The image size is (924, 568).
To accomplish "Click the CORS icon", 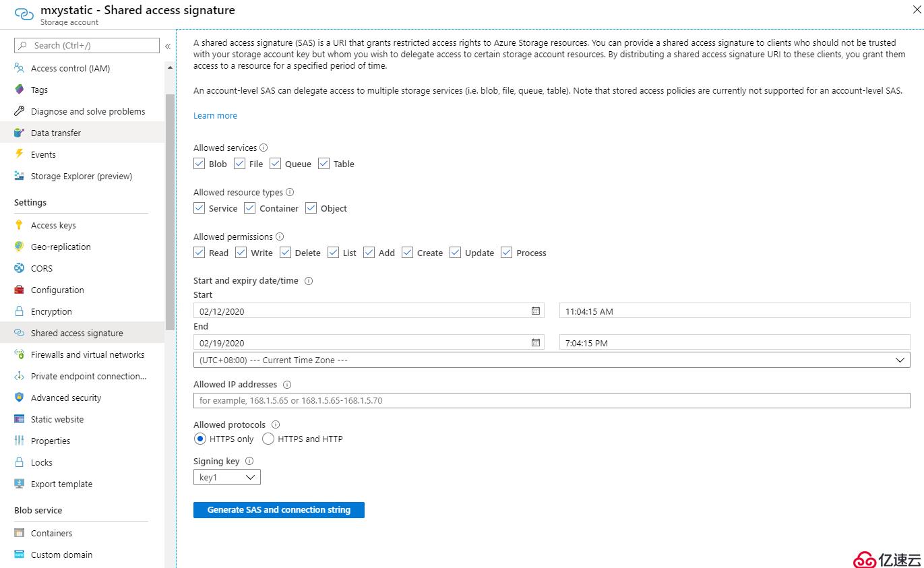I will click(20, 268).
